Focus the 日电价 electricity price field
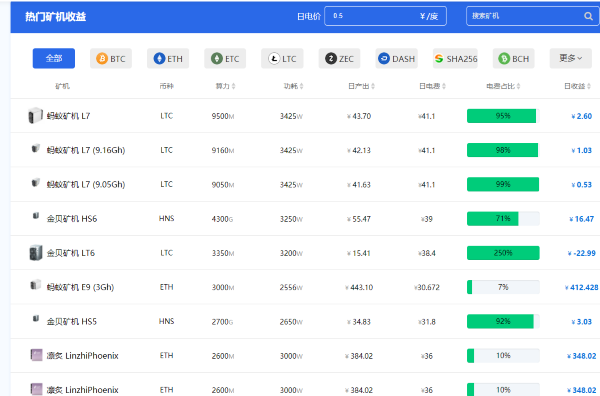The image size is (600, 396). point(385,16)
